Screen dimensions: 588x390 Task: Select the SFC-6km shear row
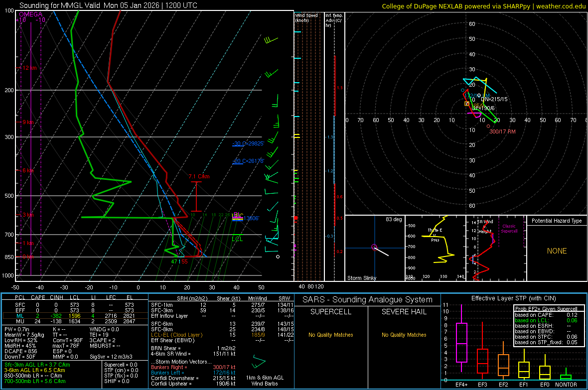pos(222,324)
